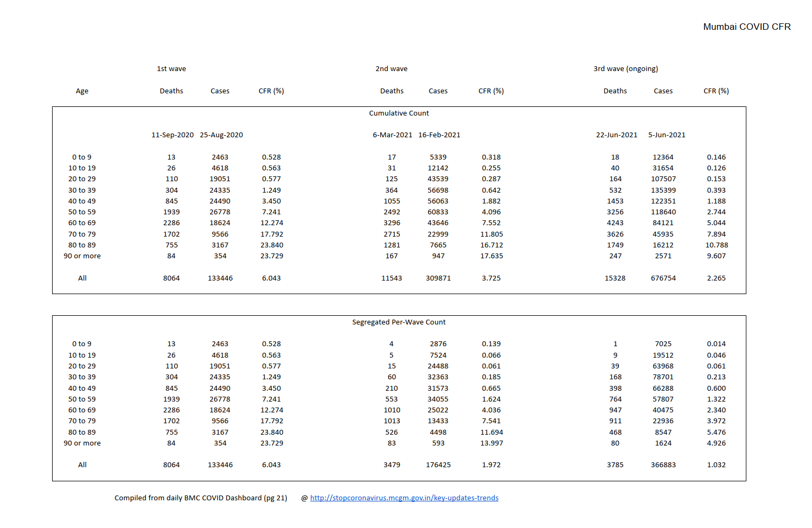Screen dimensions: 812x528
Task: Click the cases value 60833
Action: pyautogui.click(x=438, y=212)
